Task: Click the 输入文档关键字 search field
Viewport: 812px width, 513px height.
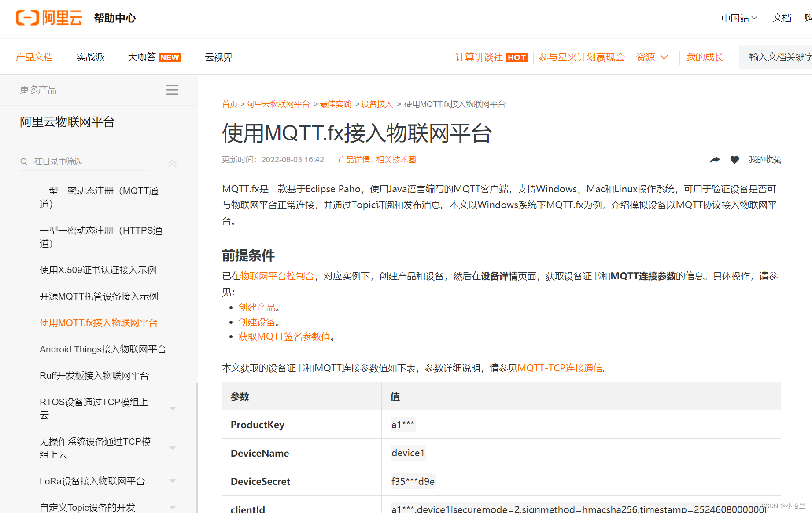Action: 779,57
